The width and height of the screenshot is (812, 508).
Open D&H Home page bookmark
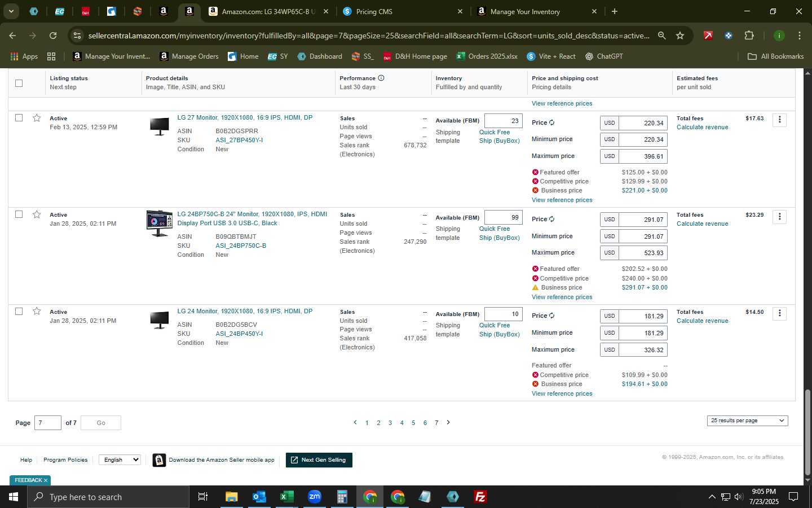415,56
